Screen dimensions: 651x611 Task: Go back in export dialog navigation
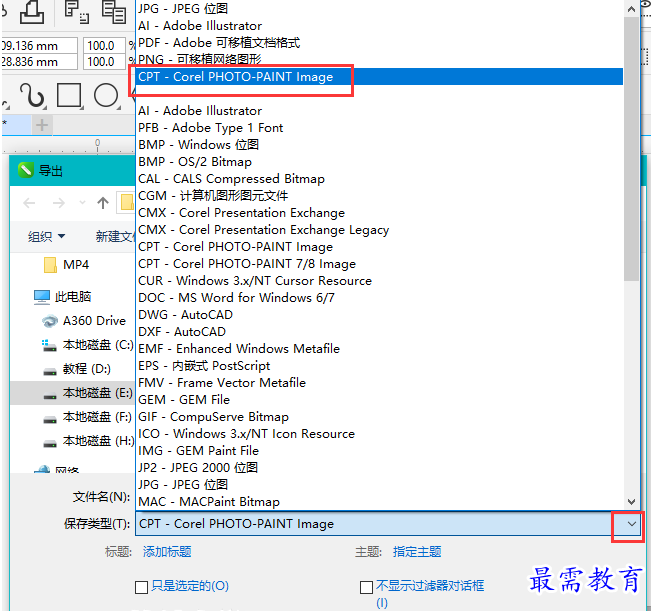[29, 203]
